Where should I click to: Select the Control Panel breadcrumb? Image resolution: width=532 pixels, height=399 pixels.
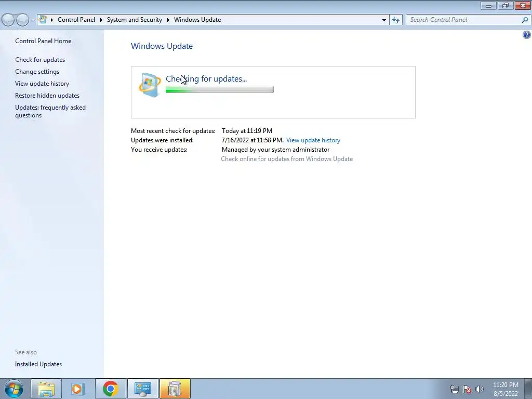pos(76,20)
